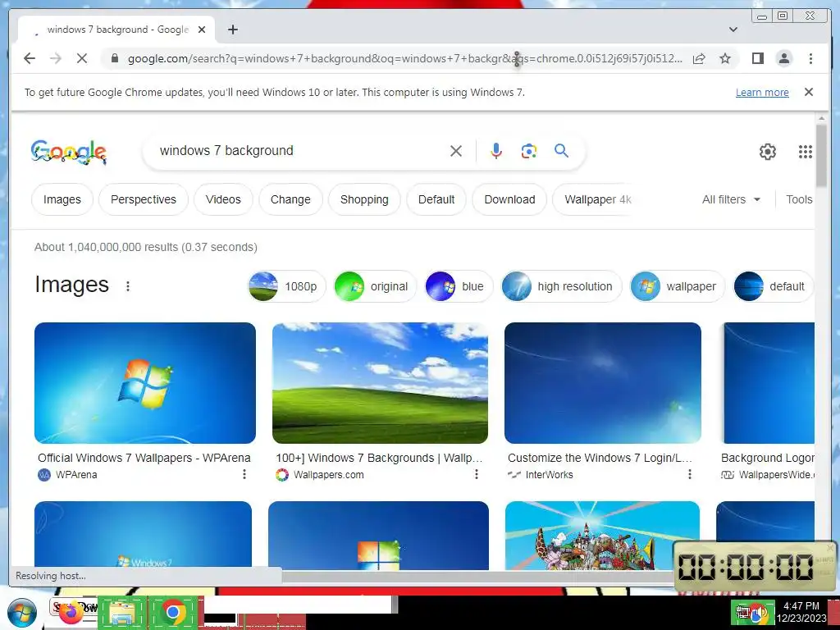Follow the Learn more link
The height and width of the screenshot is (630, 840).
[762, 92]
